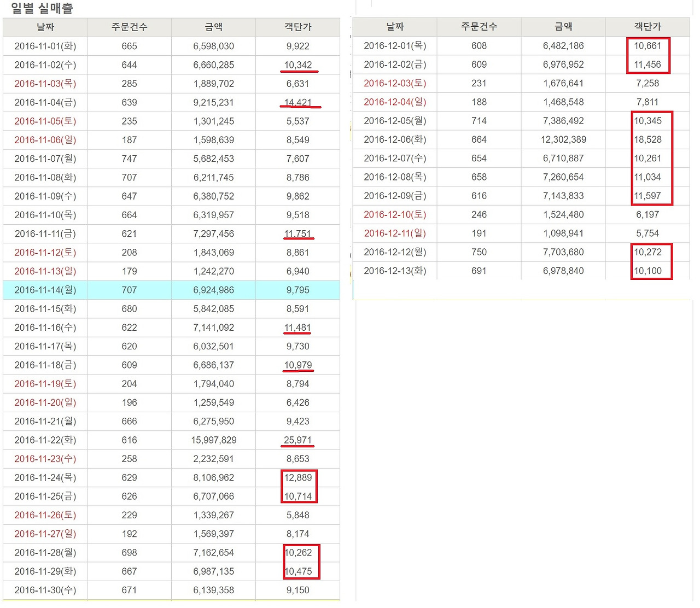
Task: Click the amount 9,215,231
Action: point(214,102)
